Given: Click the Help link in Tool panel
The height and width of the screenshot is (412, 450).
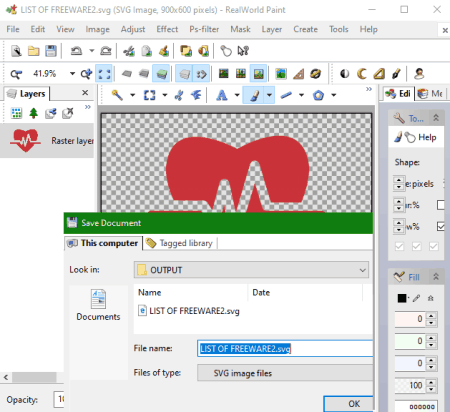Looking at the screenshot, I should coord(427,137).
